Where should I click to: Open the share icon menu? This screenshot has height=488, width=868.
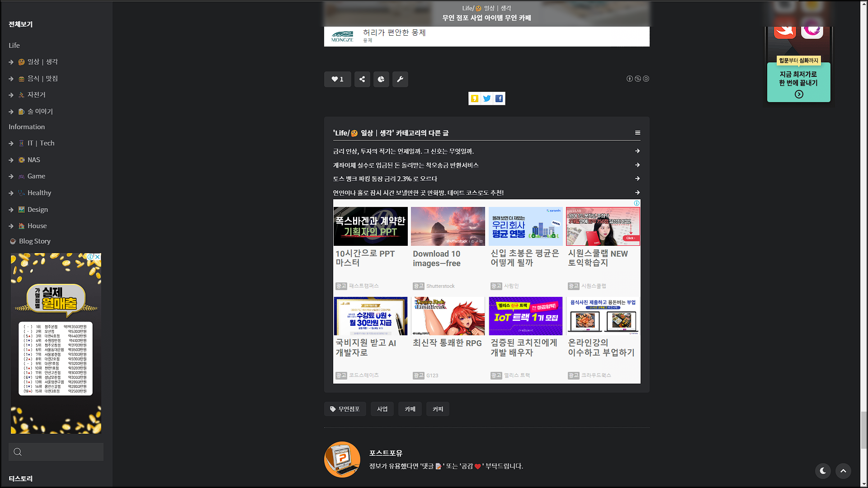[362, 79]
